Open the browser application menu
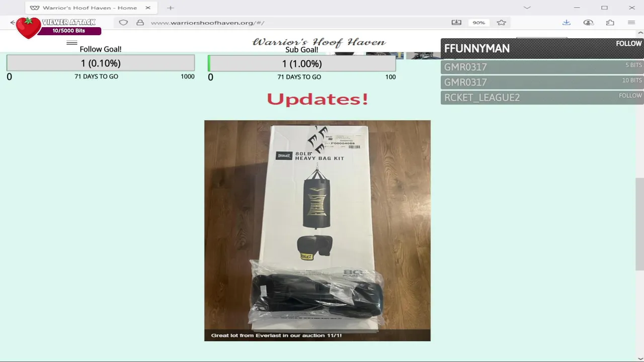Screen dimensions: 644x362 pos(631,23)
